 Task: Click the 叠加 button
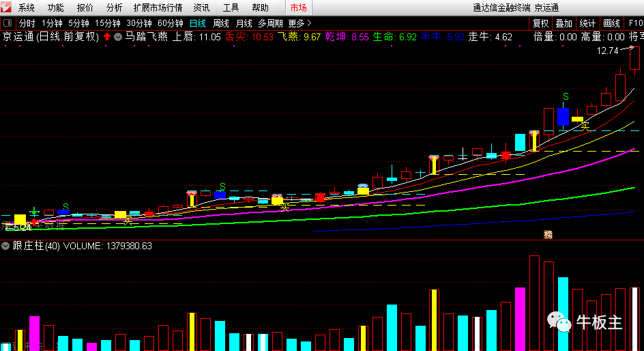tap(564, 23)
